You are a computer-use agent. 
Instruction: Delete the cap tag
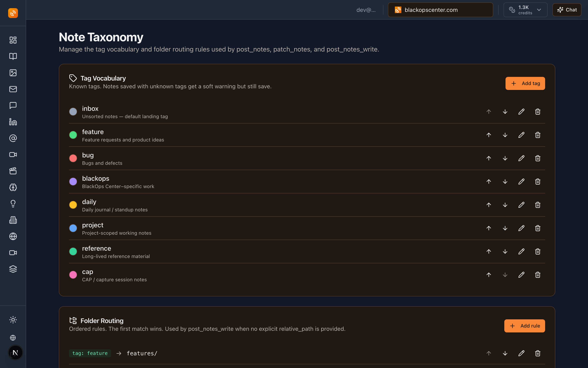click(x=537, y=275)
